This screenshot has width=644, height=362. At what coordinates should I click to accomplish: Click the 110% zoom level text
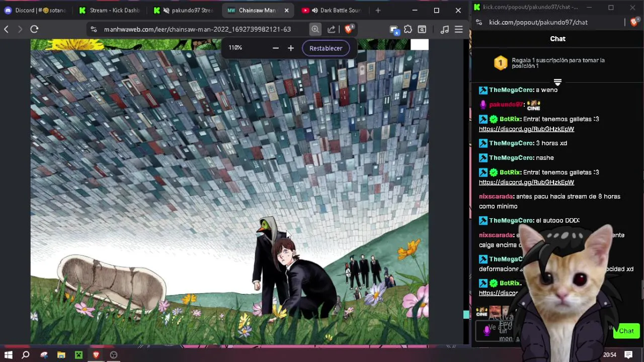pyautogui.click(x=235, y=48)
